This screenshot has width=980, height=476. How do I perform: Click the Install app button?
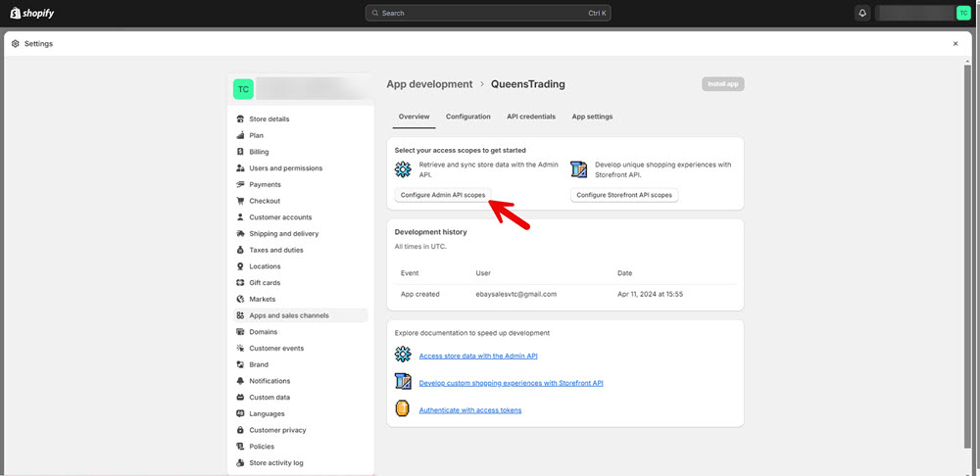723,83
